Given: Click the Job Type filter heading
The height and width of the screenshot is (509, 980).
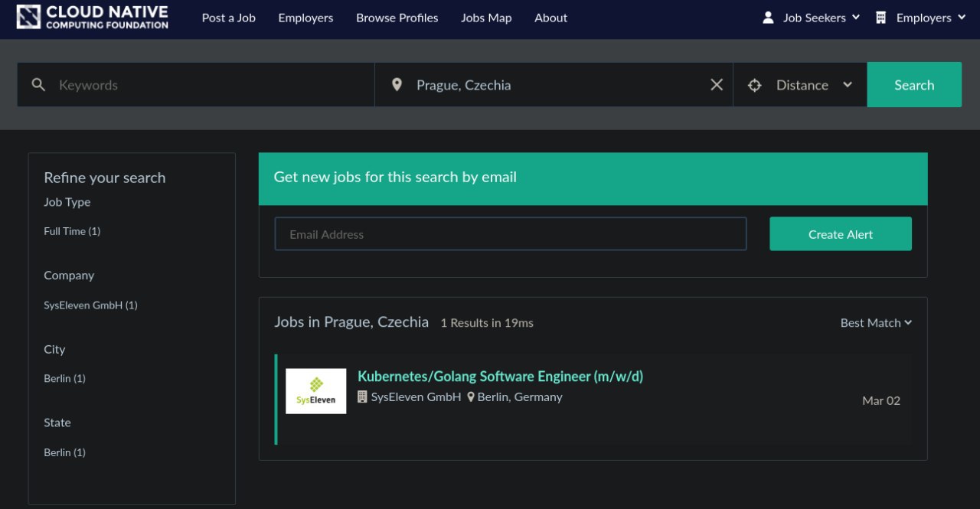Looking at the screenshot, I should (x=67, y=202).
